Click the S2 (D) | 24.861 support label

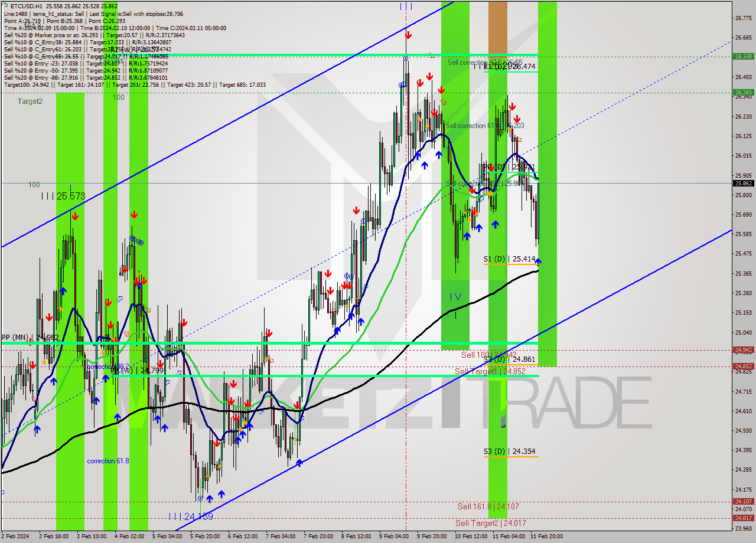(x=510, y=359)
